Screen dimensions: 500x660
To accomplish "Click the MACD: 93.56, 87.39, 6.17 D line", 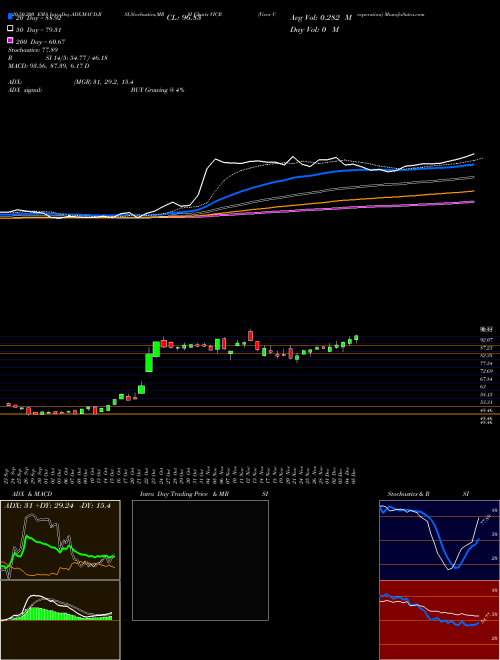I will (x=48, y=66).
